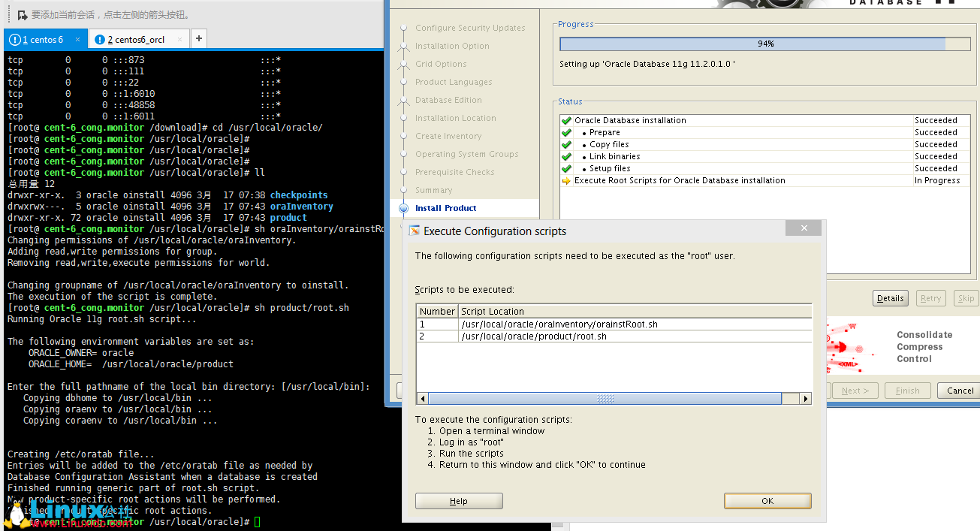Close the Execute Configuration scripts dialog
This screenshot has width=980, height=531.
pos(804,228)
